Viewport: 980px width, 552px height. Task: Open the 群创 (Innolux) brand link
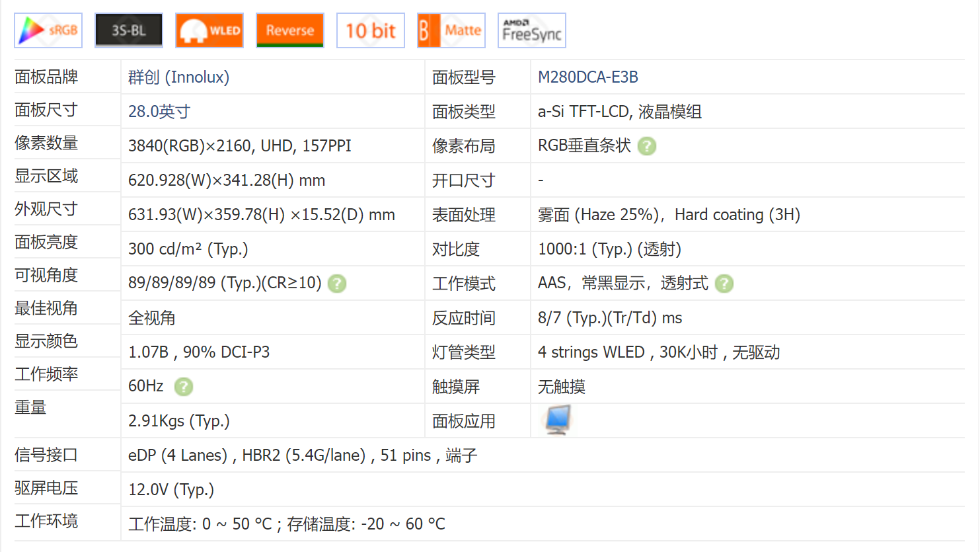pos(177,77)
